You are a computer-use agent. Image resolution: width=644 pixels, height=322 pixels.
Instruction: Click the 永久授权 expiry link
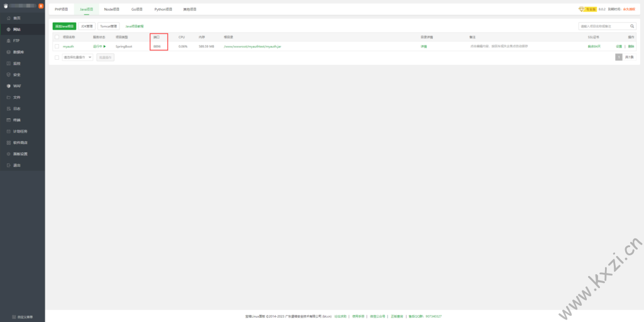coord(629,9)
